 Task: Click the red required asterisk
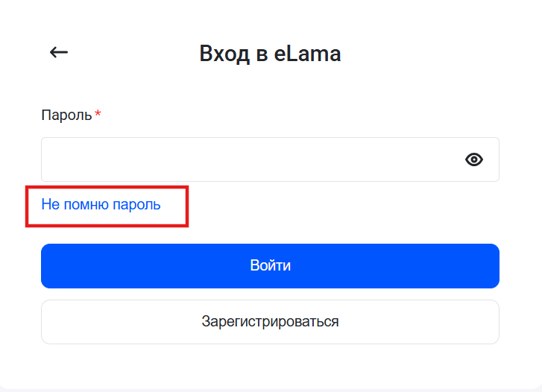pos(98,114)
